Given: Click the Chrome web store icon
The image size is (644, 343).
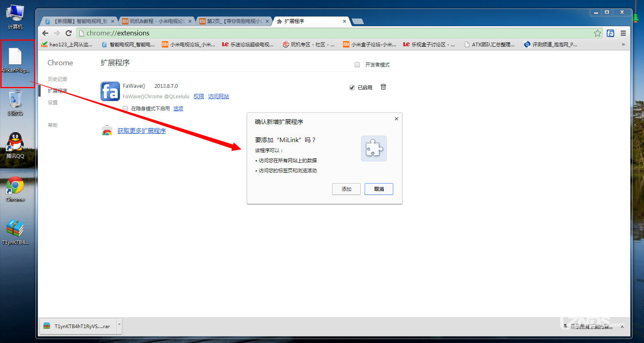Looking at the screenshot, I should coord(107,130).
